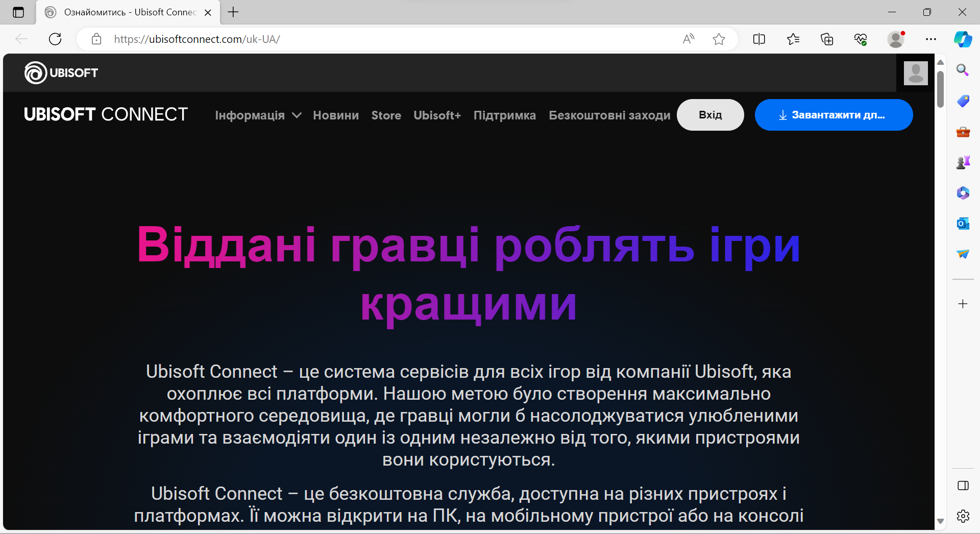980x534 pixels.
Task: Click the Завантажити download button
Action: (x=834, y=115)
